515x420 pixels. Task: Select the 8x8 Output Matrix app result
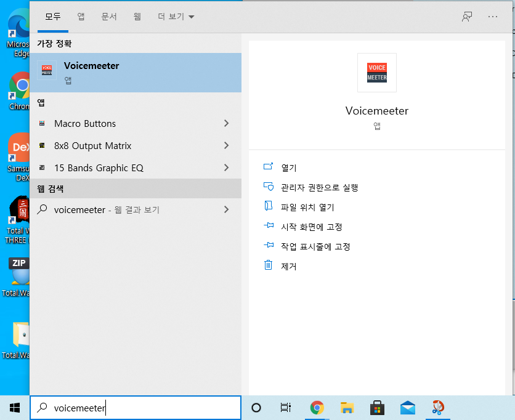(x=136, y=145)
